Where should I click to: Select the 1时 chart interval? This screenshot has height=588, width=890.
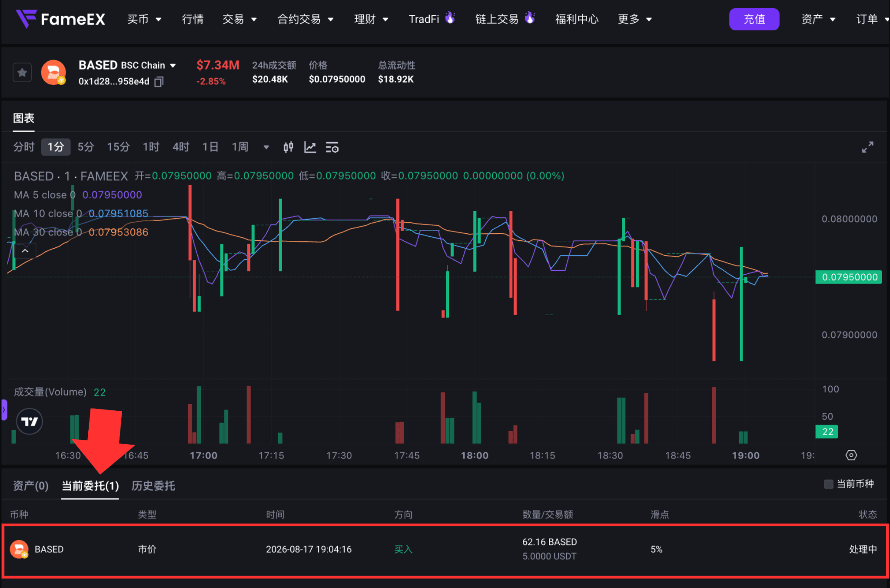click(x=151, y=147)
